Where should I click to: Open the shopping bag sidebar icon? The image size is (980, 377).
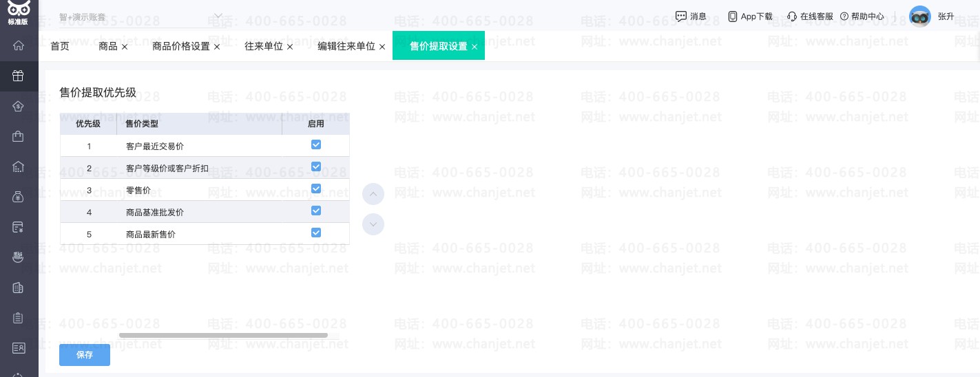19,136
